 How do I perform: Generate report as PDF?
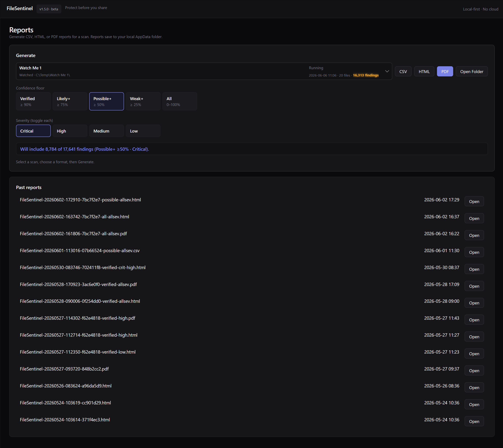click(x=445, y=71)
